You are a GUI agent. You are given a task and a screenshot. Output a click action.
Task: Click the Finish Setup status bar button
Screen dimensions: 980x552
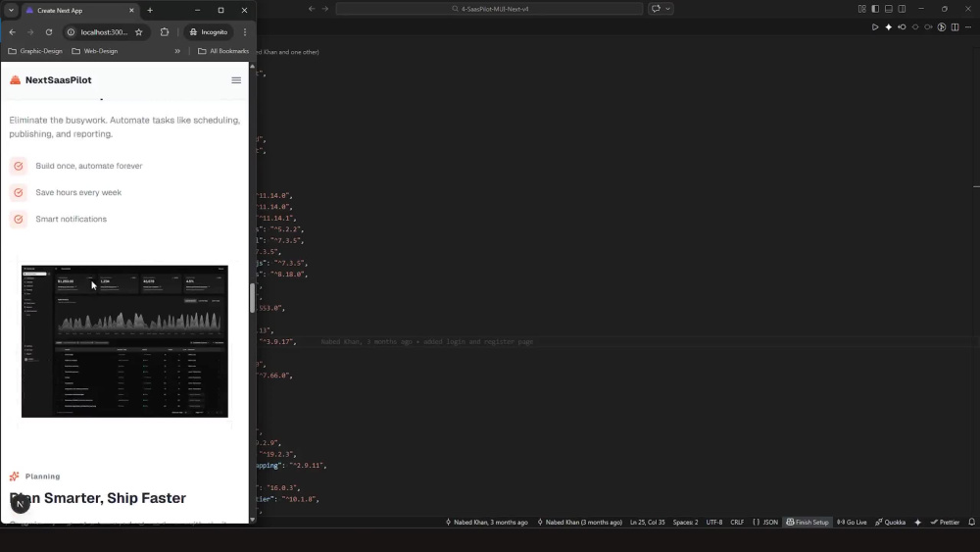coord(808,522)
